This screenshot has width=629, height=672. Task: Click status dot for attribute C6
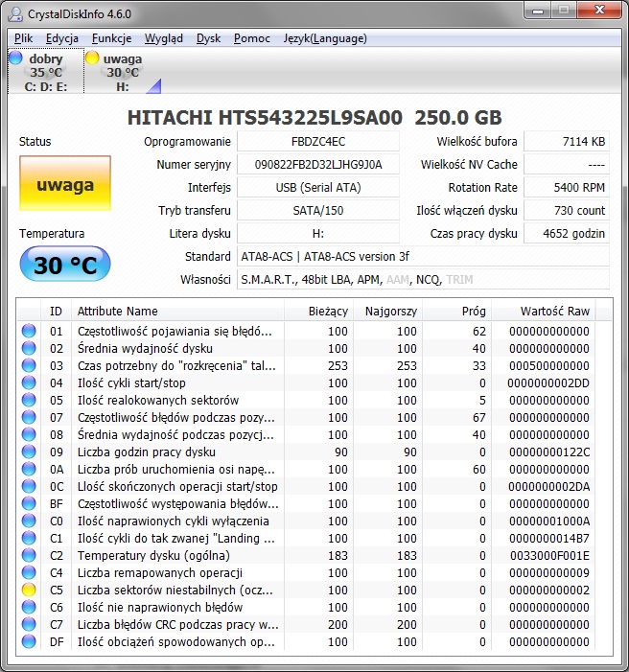click(x=29, y=607)
